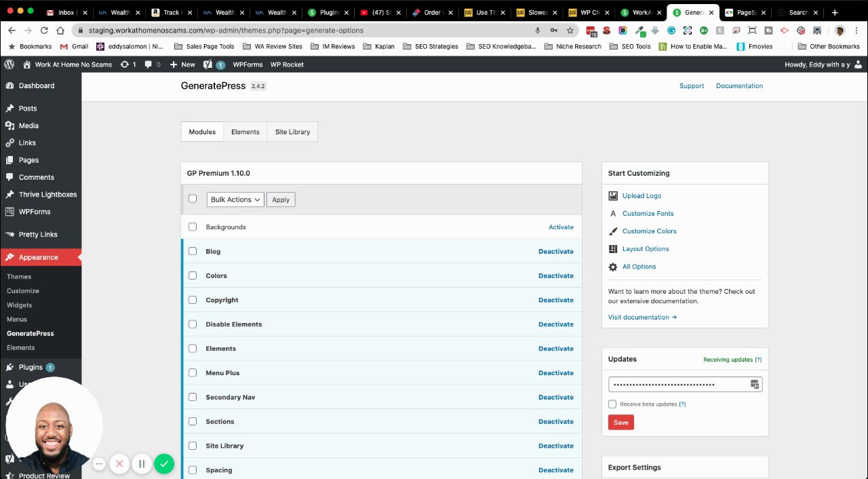Screen dimensions: 868x479
Task: Open Pages in the sidebar
Action: [28, 160]
